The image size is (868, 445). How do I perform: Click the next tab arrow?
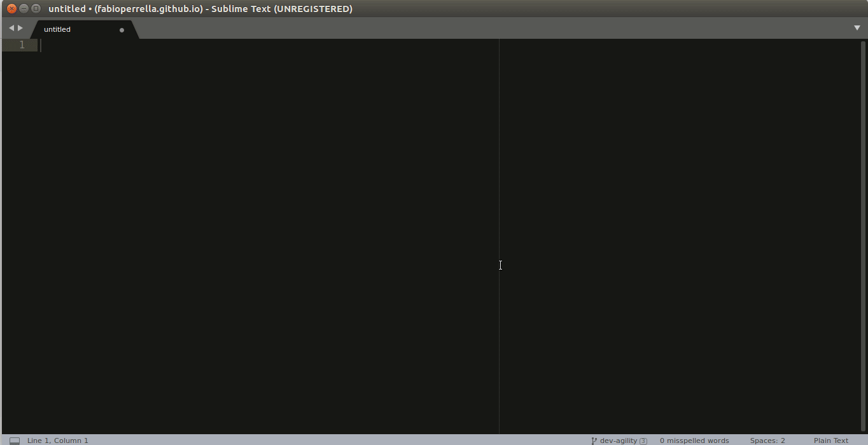pos(20,28)
